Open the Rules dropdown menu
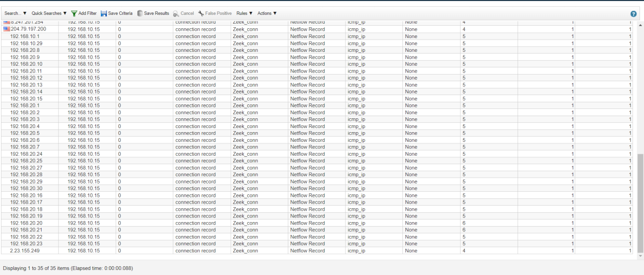 (245, 13)
